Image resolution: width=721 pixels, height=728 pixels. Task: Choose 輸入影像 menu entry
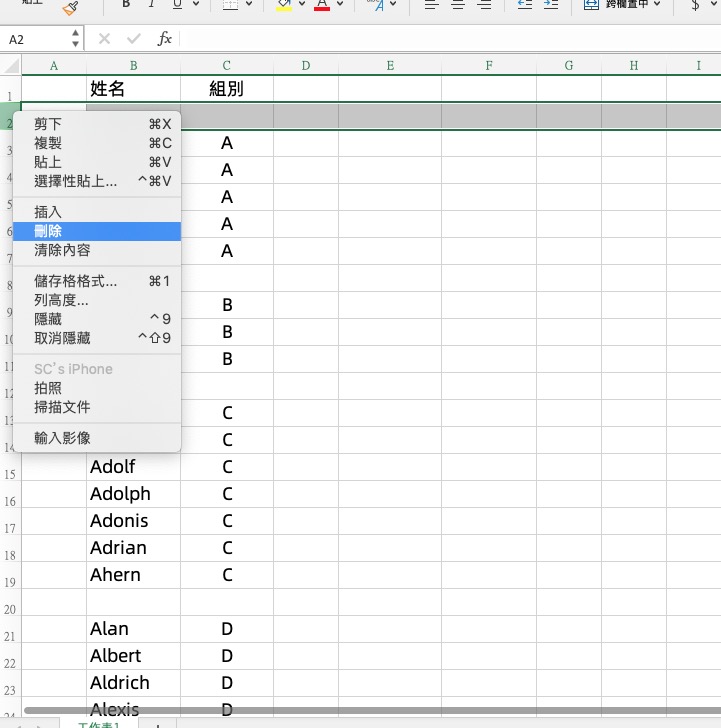pyautogui.click(x=97, y=438)
